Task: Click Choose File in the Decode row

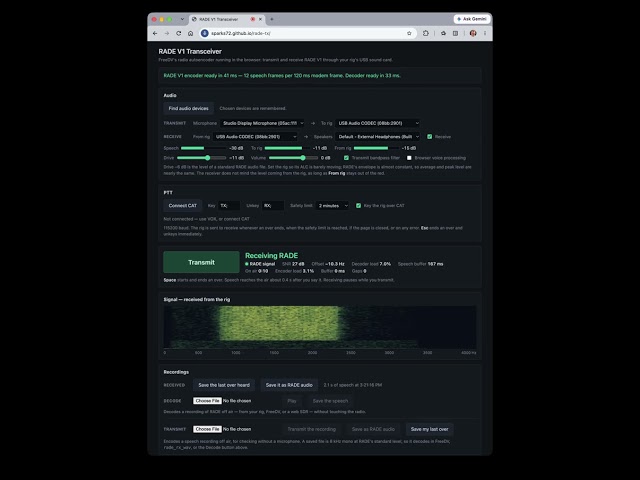Action: (207, 401)
